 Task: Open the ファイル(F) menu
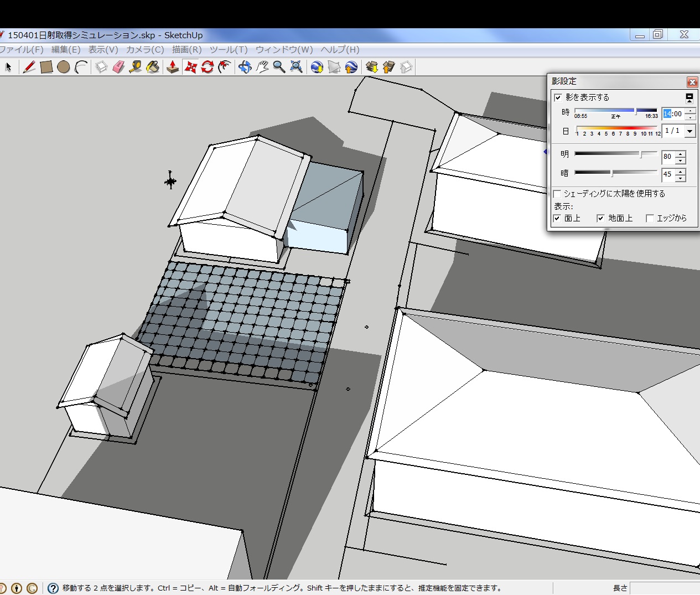[x=22, y=50]
